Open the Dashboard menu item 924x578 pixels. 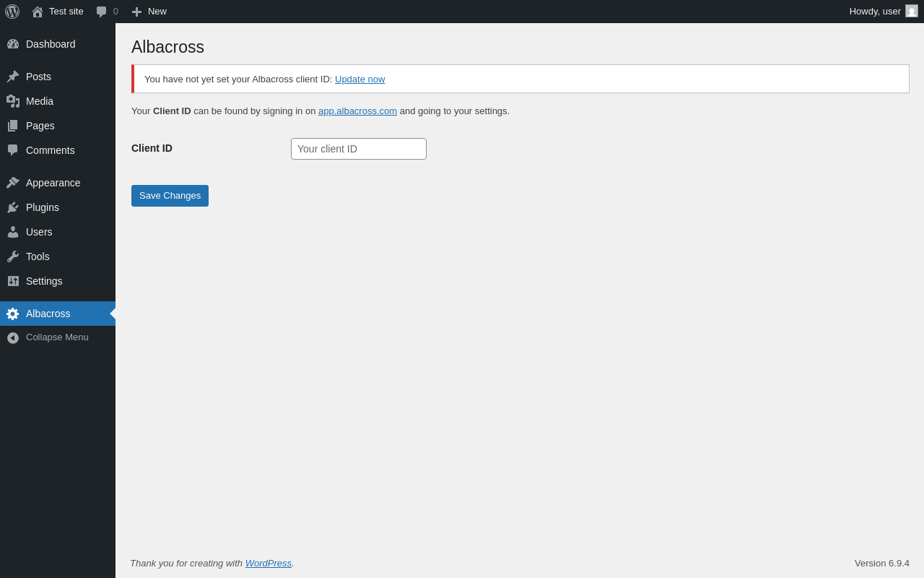[x=58, y=44]
